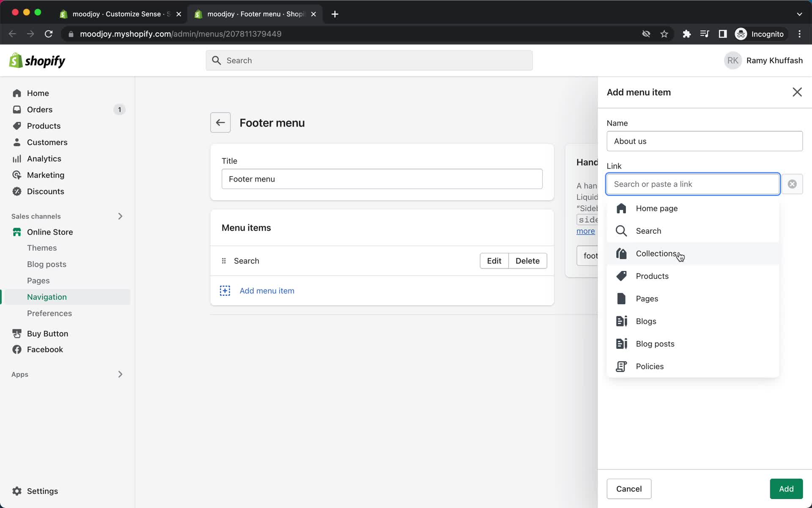Click Add menu item link in Footer menu
The height and width of the screenshot is (508, 812).
coord(267,290)
